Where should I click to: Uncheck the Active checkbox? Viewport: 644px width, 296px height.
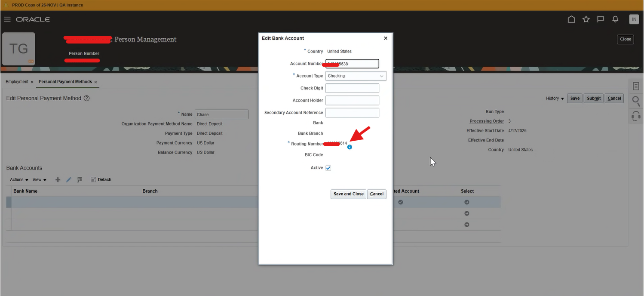(x=328, y=168)
